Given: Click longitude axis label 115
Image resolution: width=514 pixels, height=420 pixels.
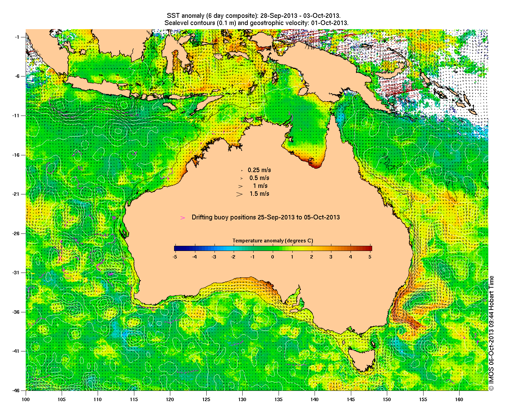Looking at the screenshot, I should pyautogui.click(x=134, y=399).
